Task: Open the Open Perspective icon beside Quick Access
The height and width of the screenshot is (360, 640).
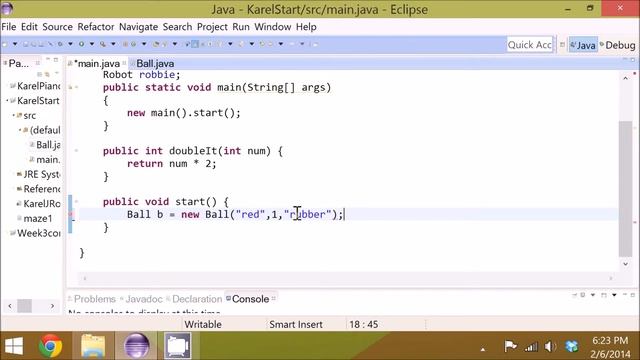Action: pyautogui.click(x=562, y=45)
